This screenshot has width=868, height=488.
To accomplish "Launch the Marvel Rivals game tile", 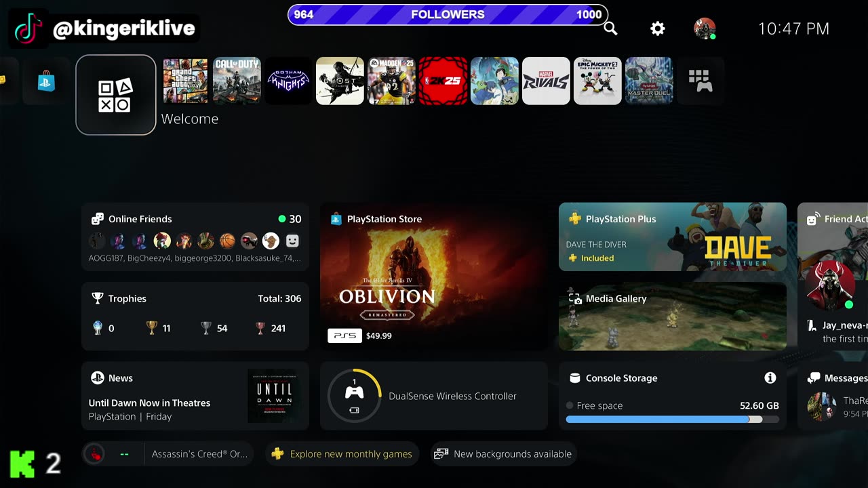I will [546, 81].
